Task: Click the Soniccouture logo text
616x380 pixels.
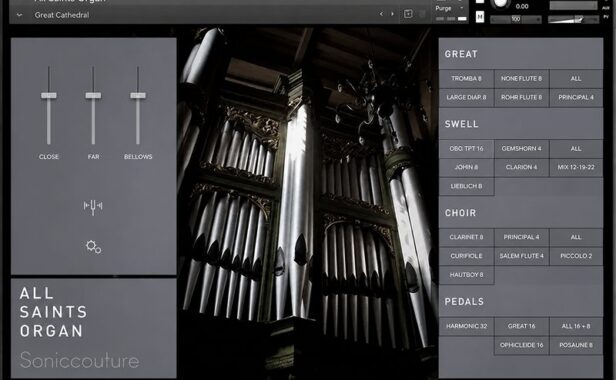Action: (79, 360)
